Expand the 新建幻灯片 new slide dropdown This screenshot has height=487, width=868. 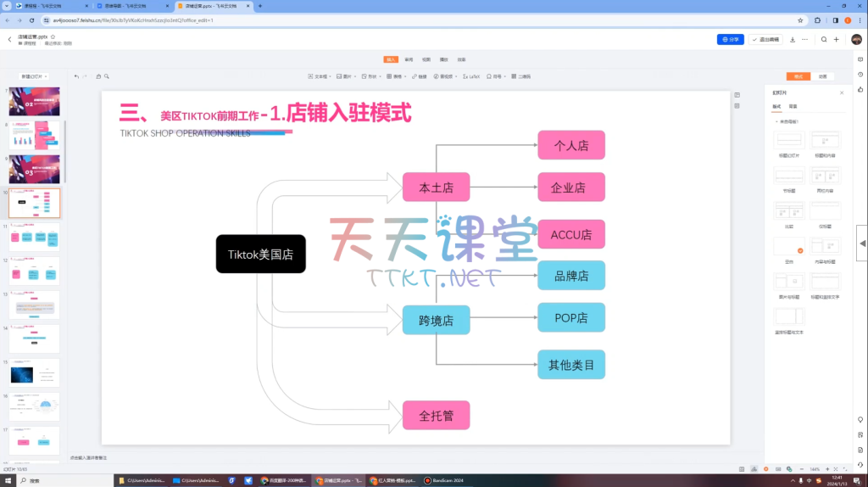(33, 76)
